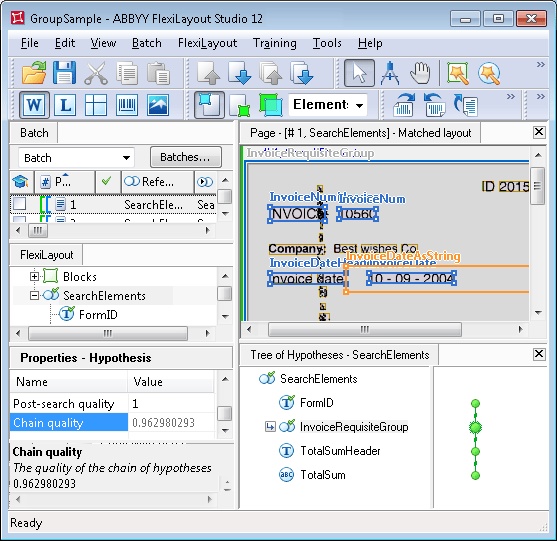
Task: Select the hand pan tool
Action: (420, 73)
